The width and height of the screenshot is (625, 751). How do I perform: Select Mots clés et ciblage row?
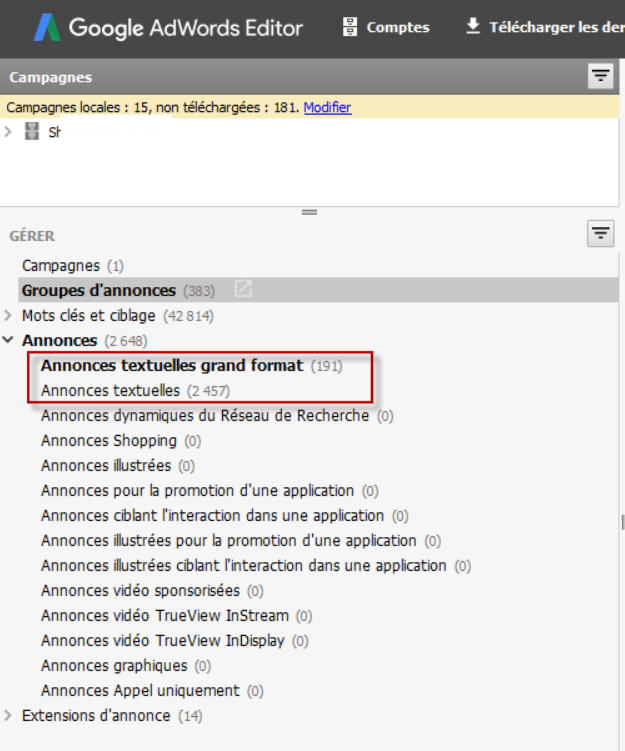click(x=118, y=316)
